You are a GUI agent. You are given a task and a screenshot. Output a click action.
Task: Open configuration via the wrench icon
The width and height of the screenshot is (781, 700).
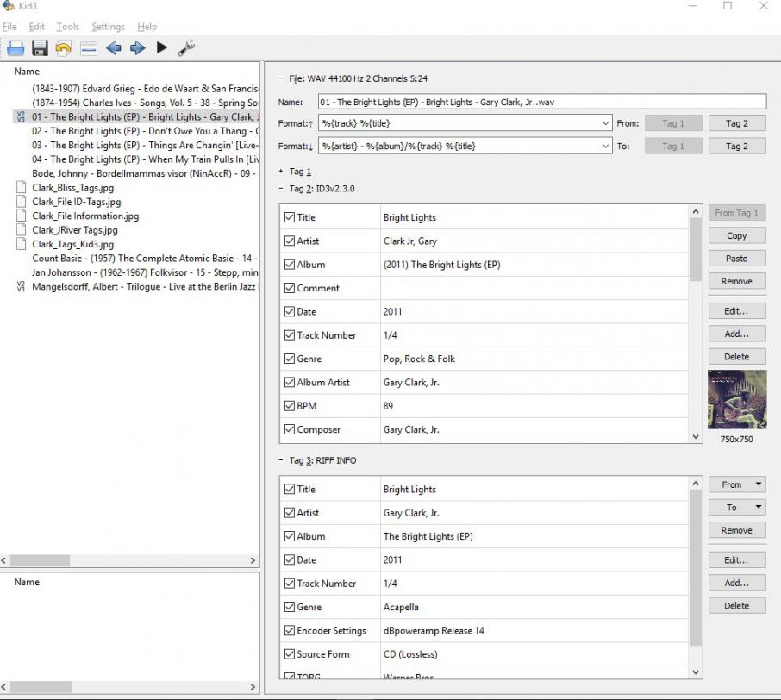[186, 48]
